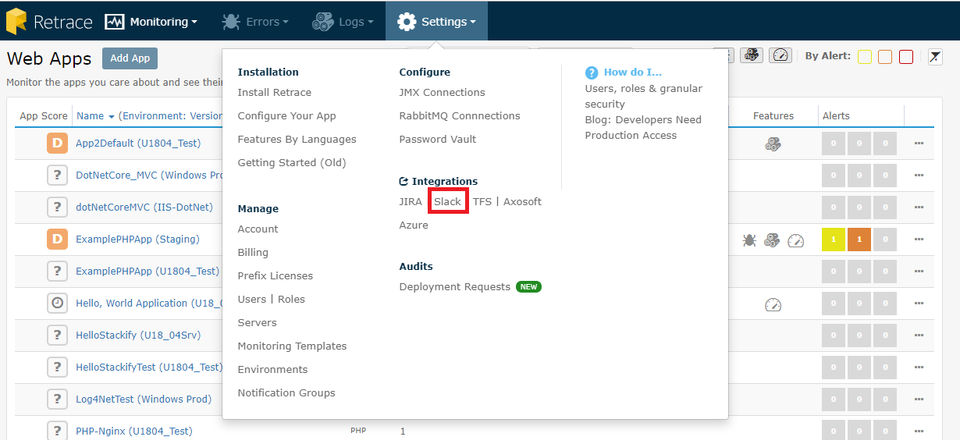The height and width of the screenshot is (440, 960).
Task: Open the three-dots menu for App2Default row
Action: tap(919, 144)
